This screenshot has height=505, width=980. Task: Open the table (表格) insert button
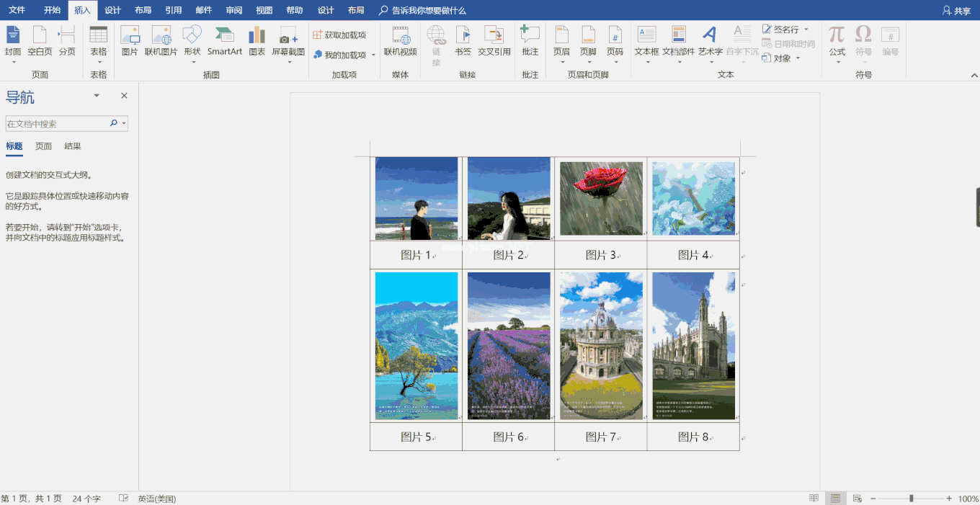99,44
